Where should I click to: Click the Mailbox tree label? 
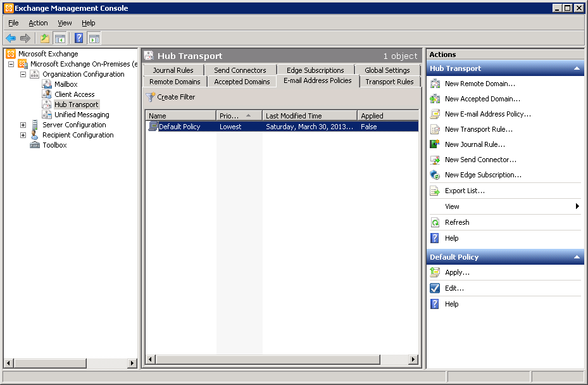pyautogui.click(x=66, y=84)
